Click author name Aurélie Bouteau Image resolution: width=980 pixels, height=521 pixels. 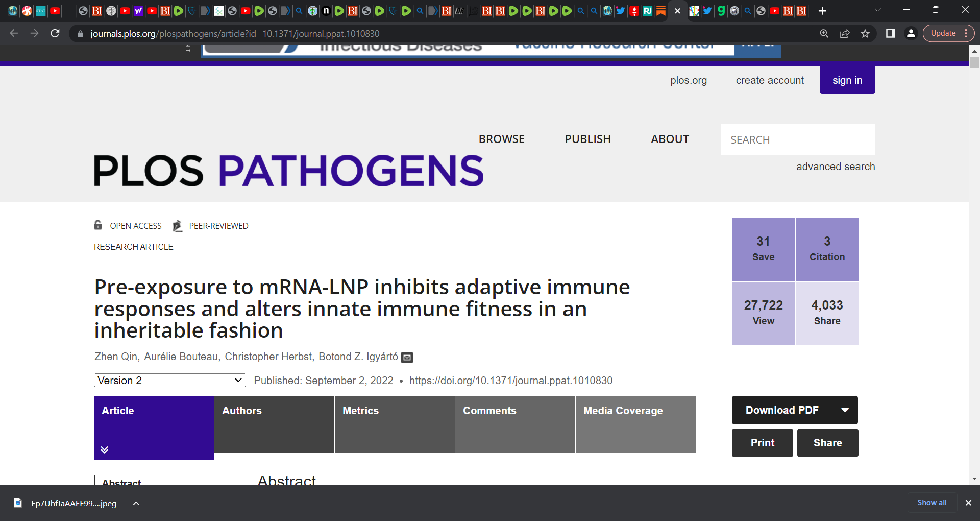click(x=181, y=357)
